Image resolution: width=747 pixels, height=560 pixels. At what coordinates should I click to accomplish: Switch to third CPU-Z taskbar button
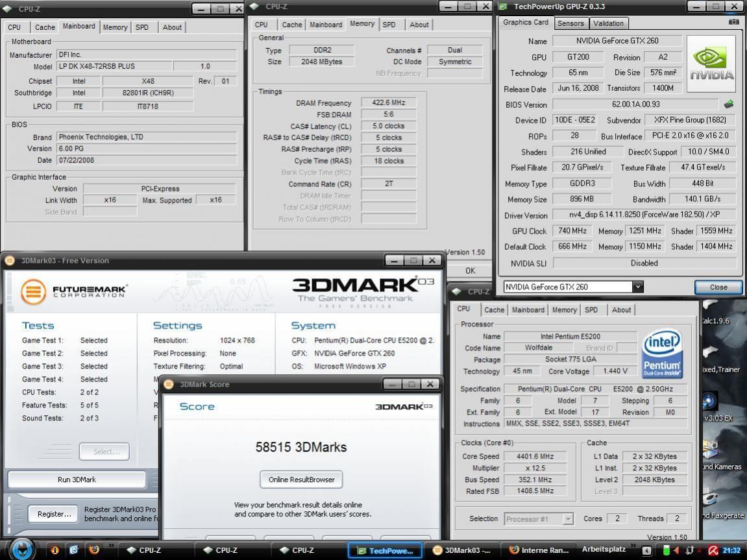pos(308,550)
